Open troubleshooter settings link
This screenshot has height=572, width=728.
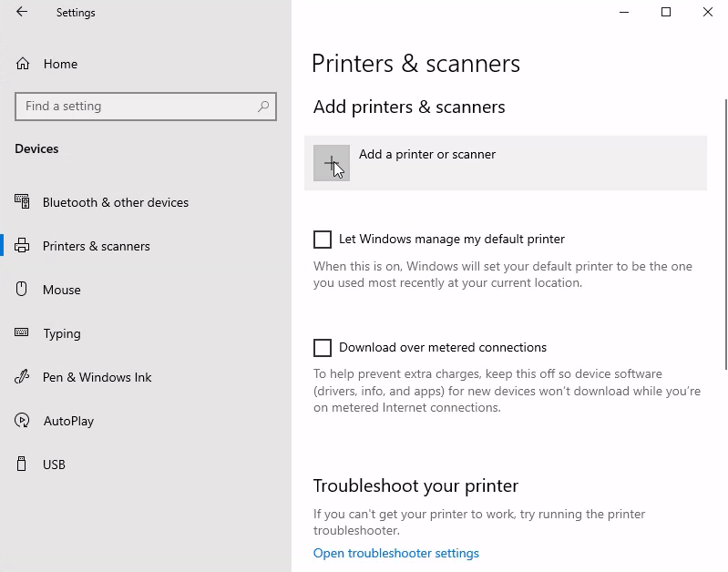[x=396, y=553]
